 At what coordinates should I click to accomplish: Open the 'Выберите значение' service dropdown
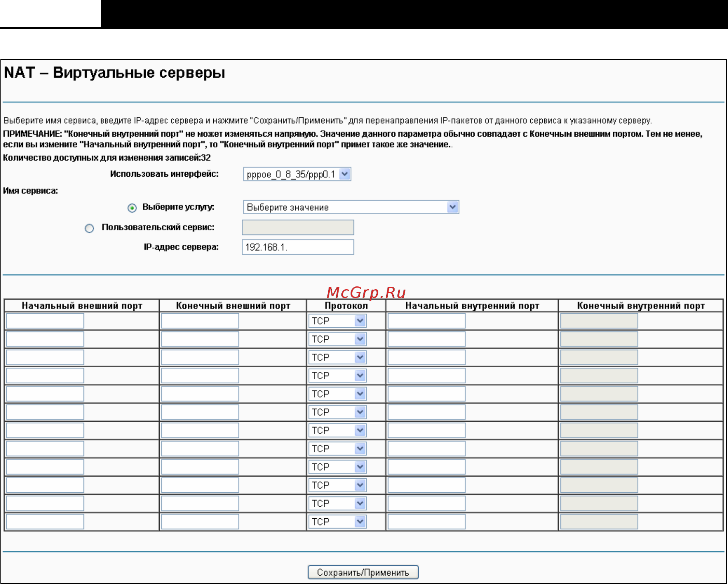click(351, 207)
